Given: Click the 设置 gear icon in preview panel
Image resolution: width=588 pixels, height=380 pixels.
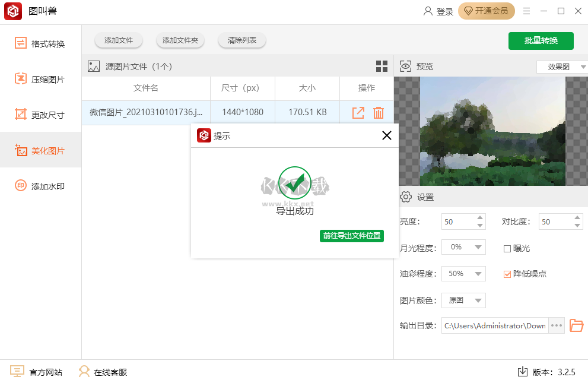Looking at the screenshot, I should 406,197.
